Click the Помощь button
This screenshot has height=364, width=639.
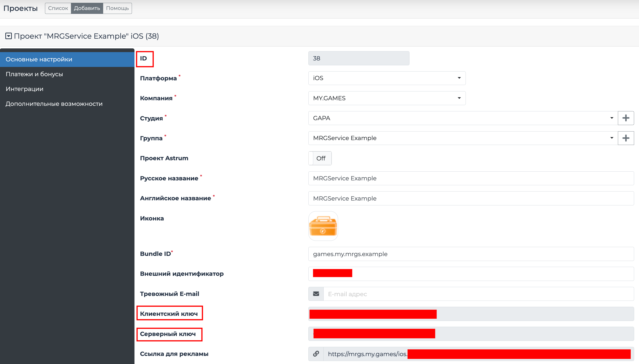[117, 8]
